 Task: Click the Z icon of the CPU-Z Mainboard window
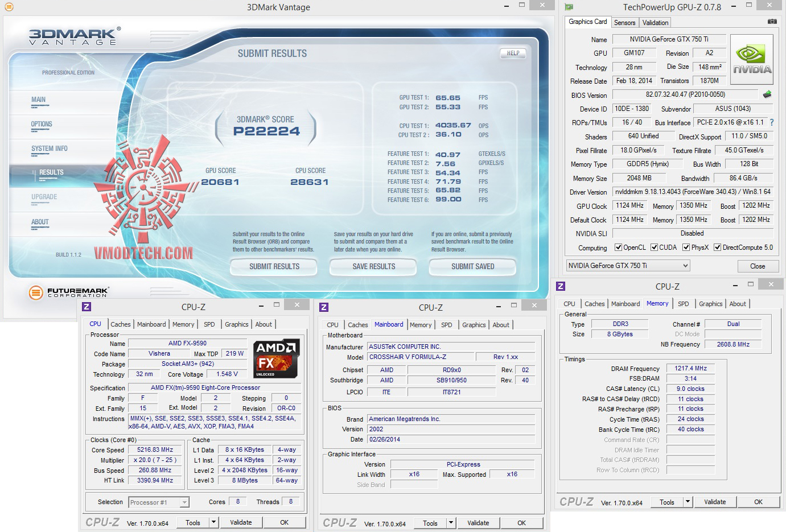pyautogui.click(x=324, y=307)
